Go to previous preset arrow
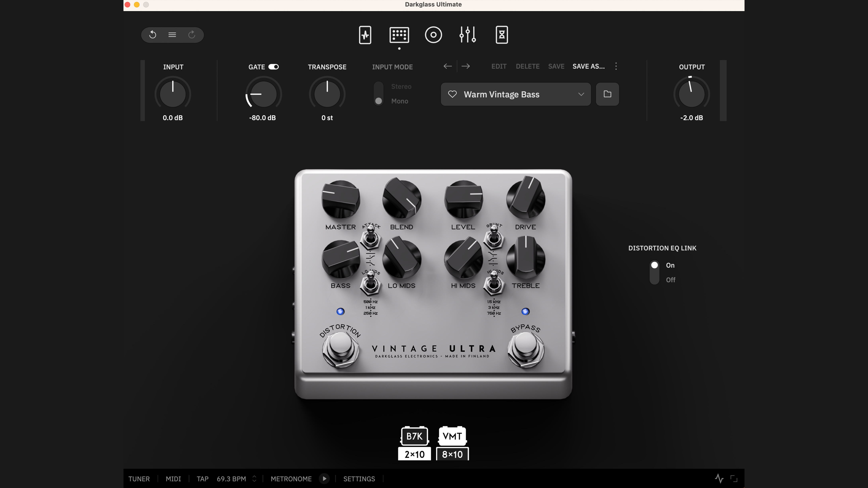Viewport: 868px width, 488px height. click(447, 66)
